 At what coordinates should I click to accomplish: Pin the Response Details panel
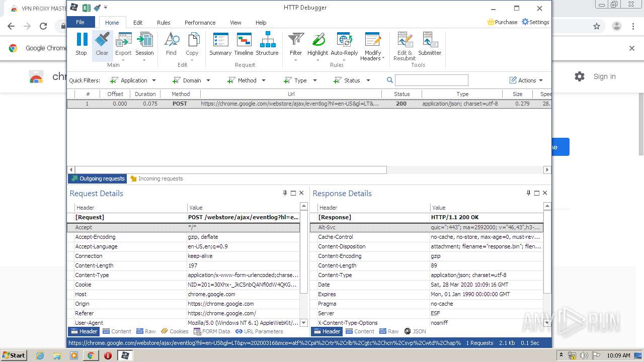pyautogui.click(x=528, y=193)
